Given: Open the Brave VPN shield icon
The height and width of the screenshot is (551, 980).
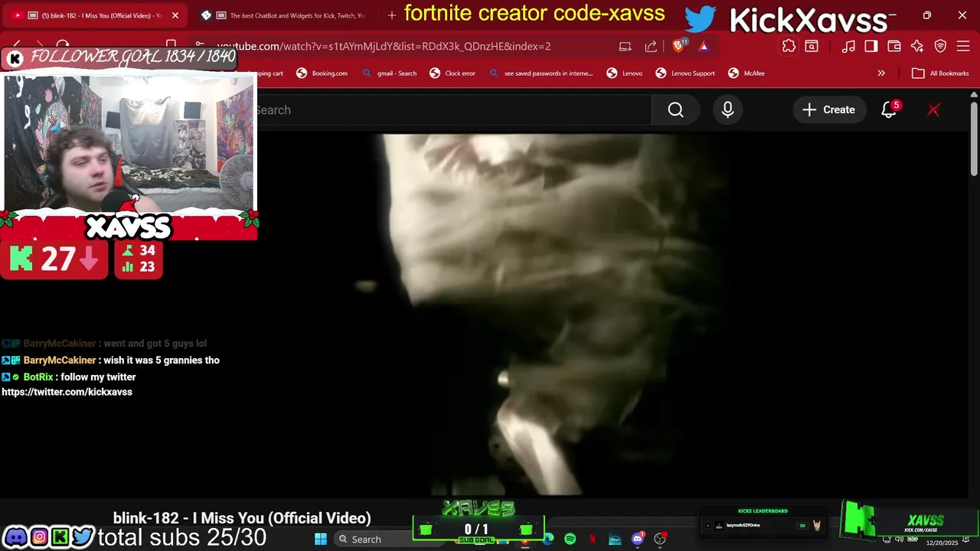Looking at the screenshot, I should [x=941, y=46].
